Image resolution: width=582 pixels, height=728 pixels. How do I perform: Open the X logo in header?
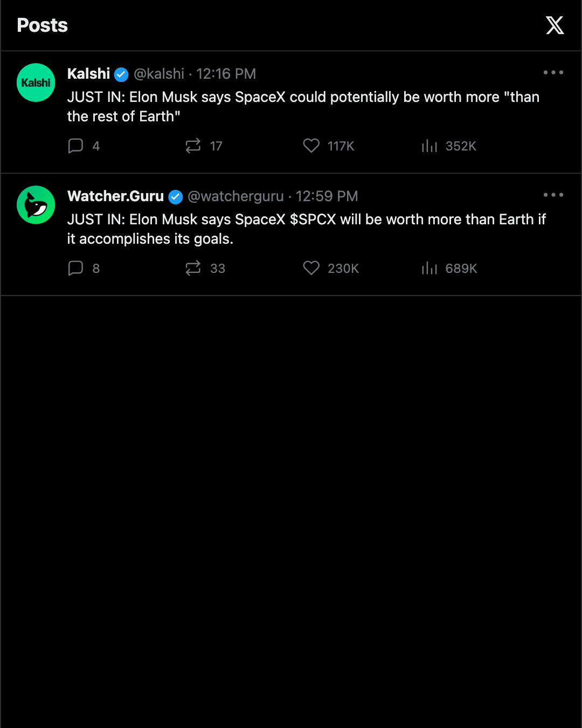point(555,25)
